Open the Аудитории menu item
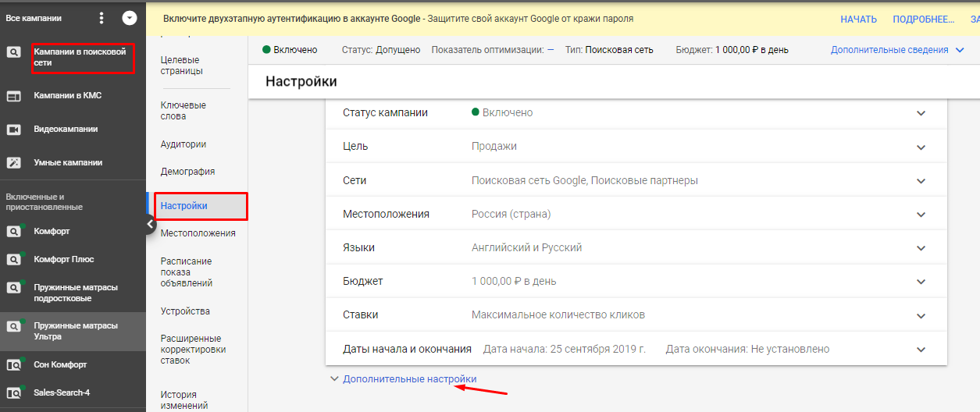 click(183, 144)
